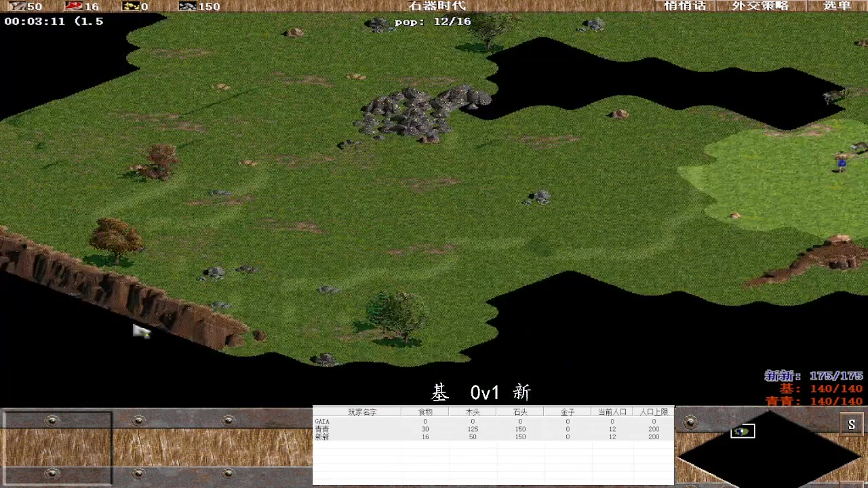The width and height of the screenshot is (868, 488).
Task: Click the lone grey rock mid-field
Action: (539, 197)
